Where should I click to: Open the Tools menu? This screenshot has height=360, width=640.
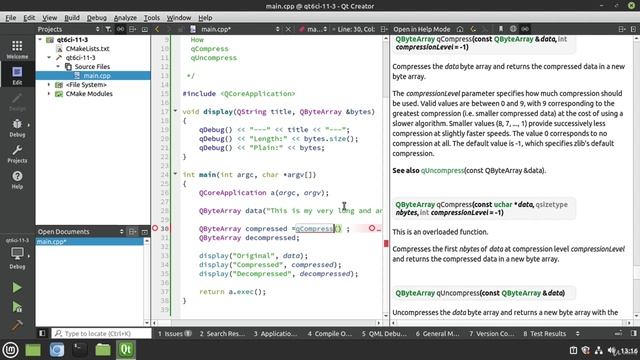point(152,18)
